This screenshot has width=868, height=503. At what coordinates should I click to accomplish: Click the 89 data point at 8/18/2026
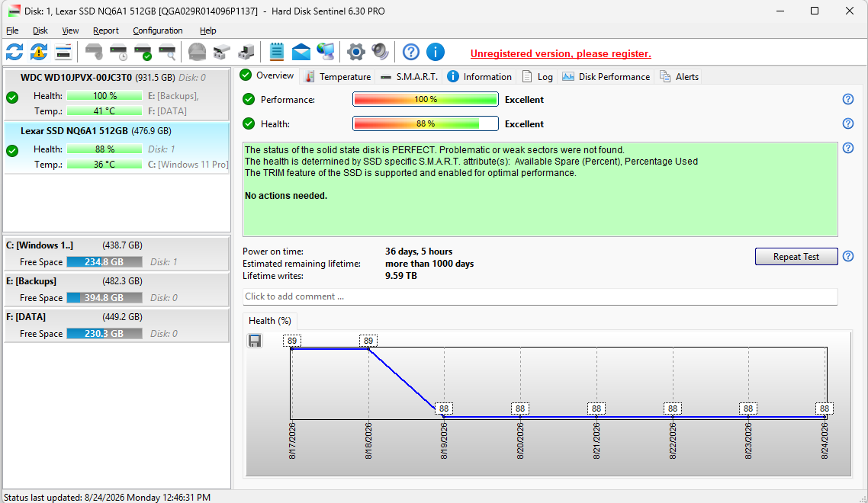(x=368, y=341)
